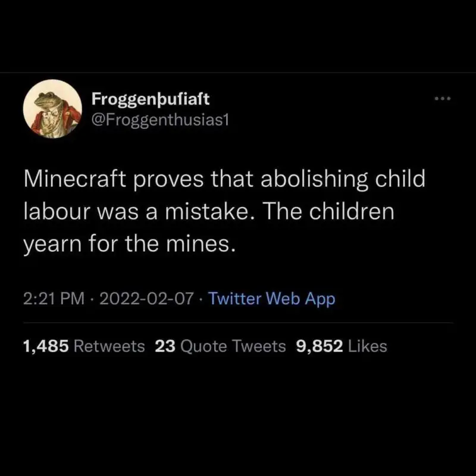Show who liked via Likes label
Image resolution: width=476 pixels, height=476 pixels.
(367, 346)
